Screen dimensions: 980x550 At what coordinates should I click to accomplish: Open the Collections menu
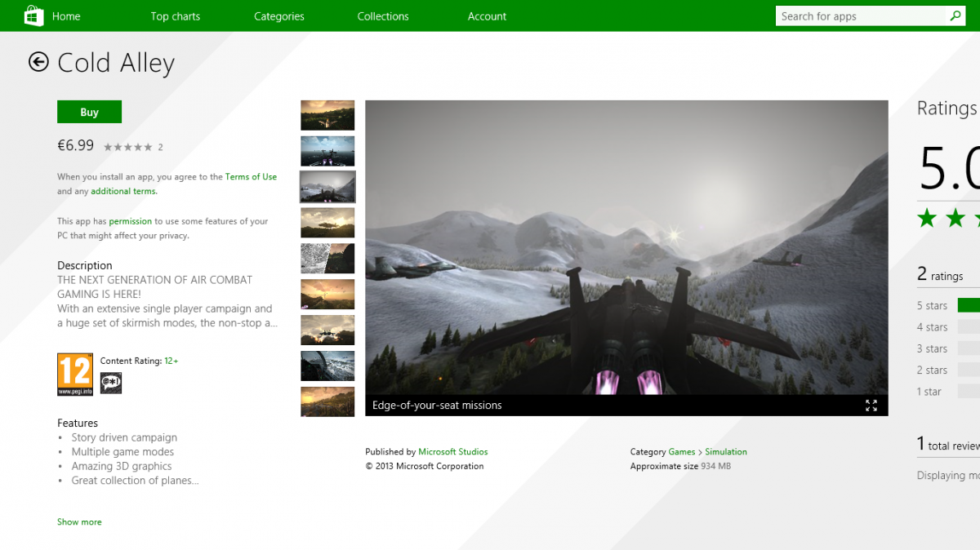point(383,16)
